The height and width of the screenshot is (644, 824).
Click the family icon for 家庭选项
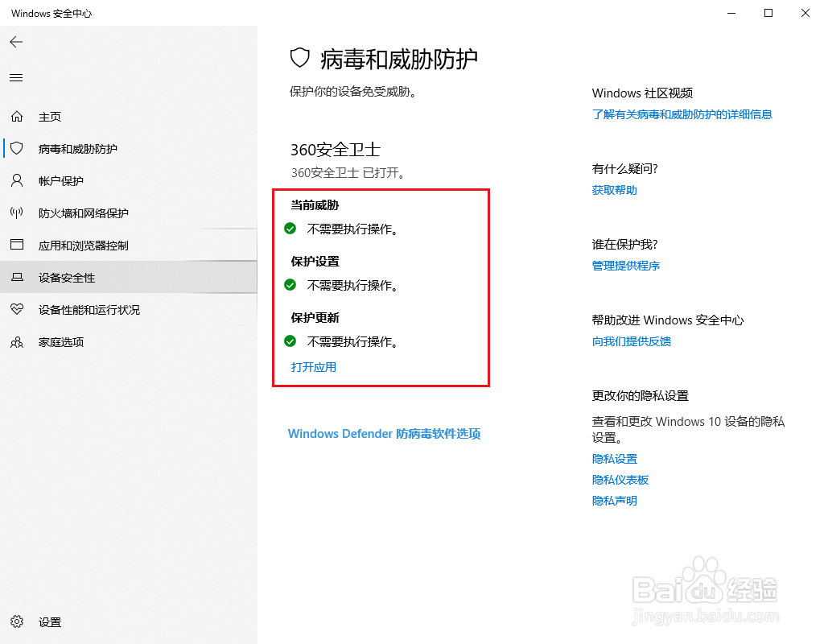(x=17, y=342)
